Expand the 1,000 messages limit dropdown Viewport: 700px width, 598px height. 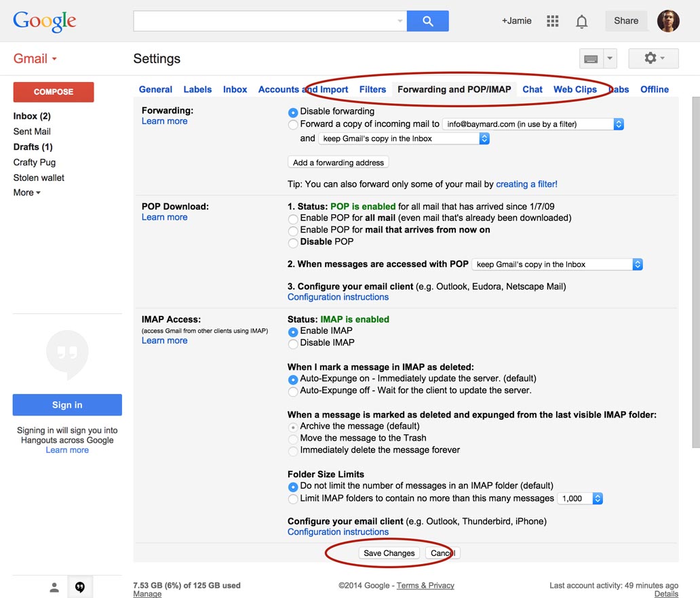[x=580, y=498]
